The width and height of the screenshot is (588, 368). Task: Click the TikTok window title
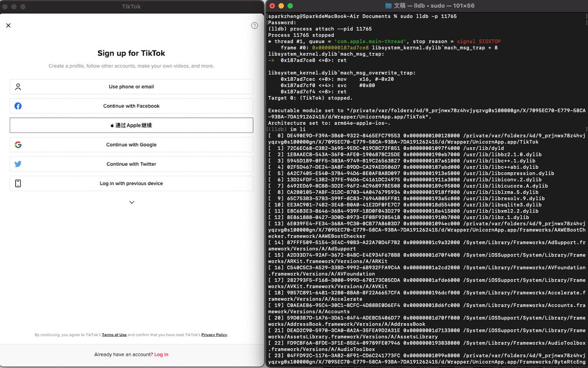(x=131, y=6)
